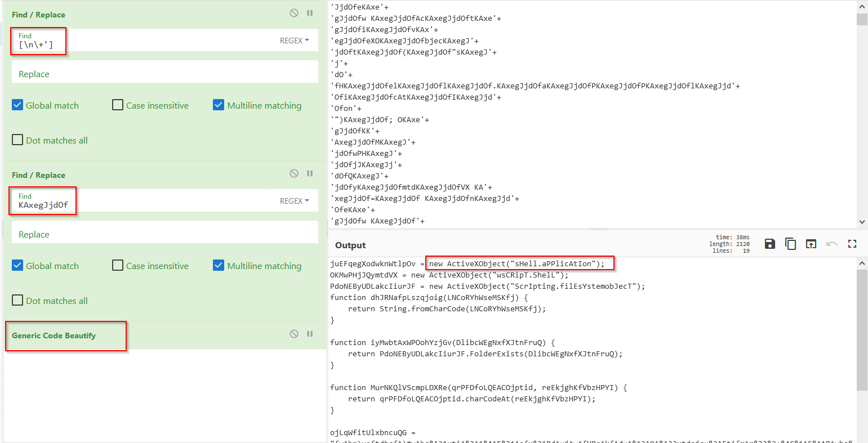The width and height of the screenshot is (868, 443).
Task: Set breakpoint on Generic Code Beautify
Action: [310, 334]
